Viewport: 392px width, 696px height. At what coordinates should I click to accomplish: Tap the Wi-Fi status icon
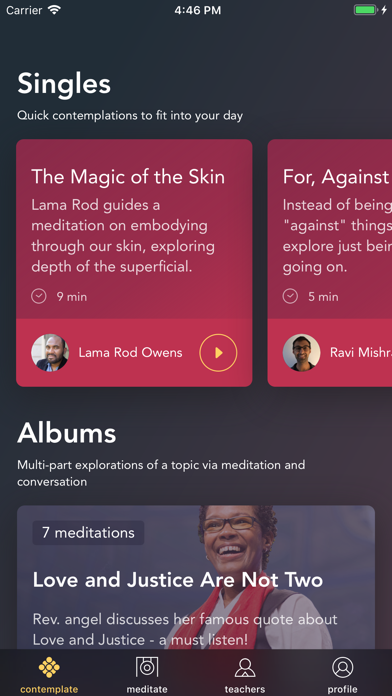tap(54, 10)
